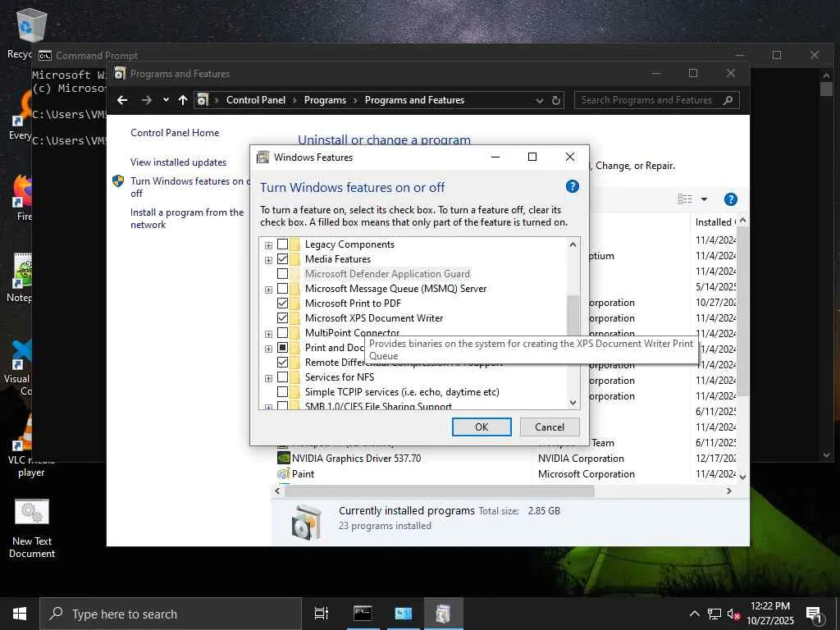The height and width of the screenshot is (630, 840).
Task: Click Programs and Features breadcrumb segment
Action: 414,100
